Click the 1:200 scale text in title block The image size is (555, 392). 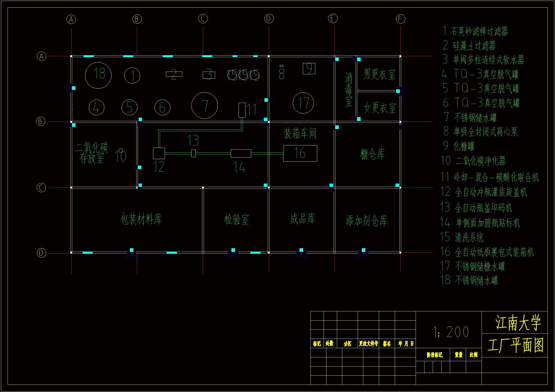click(451, 332)
